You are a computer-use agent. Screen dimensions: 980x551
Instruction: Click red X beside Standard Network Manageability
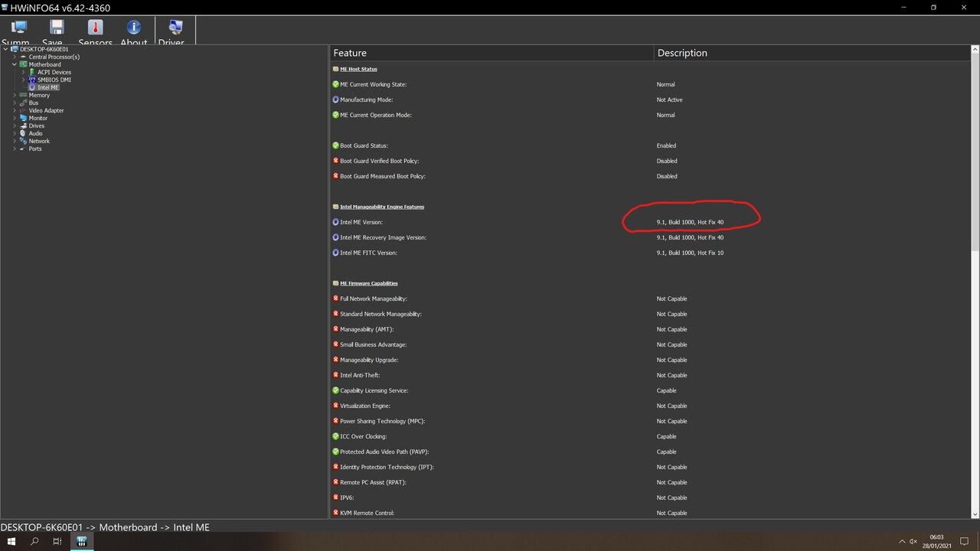pyautogui.click(x=335, y=314)
